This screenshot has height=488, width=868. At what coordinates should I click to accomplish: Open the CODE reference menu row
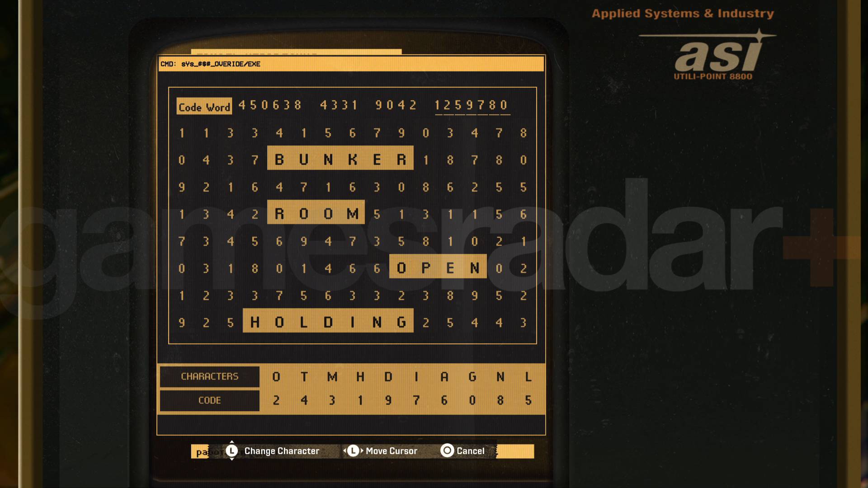(210, 400)
